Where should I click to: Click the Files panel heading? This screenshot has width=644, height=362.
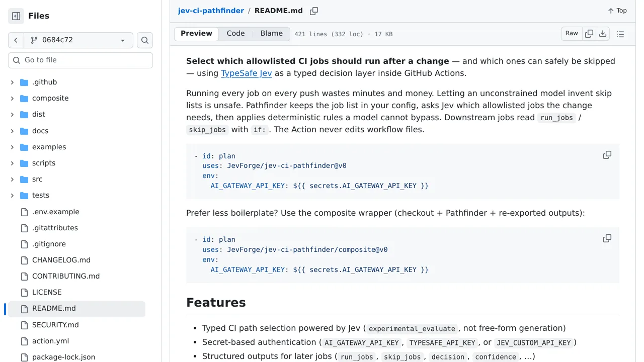click(39, 16)
